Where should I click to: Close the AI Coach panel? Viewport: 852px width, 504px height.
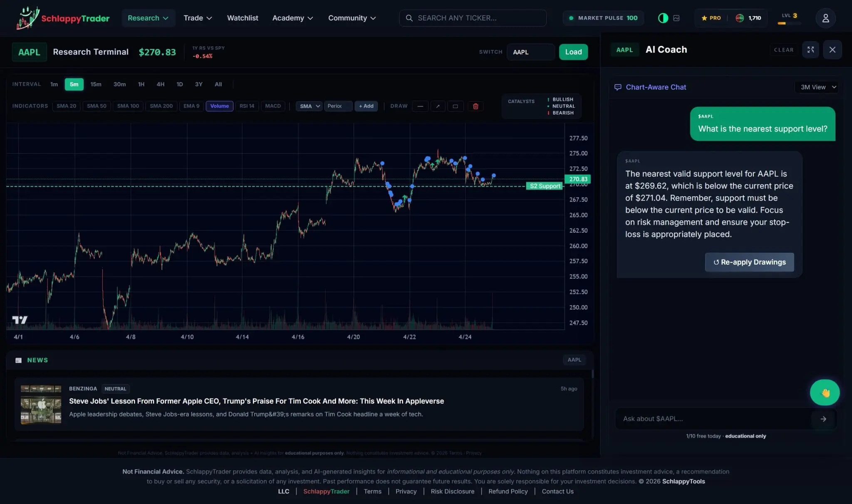(x=832, y=49)
